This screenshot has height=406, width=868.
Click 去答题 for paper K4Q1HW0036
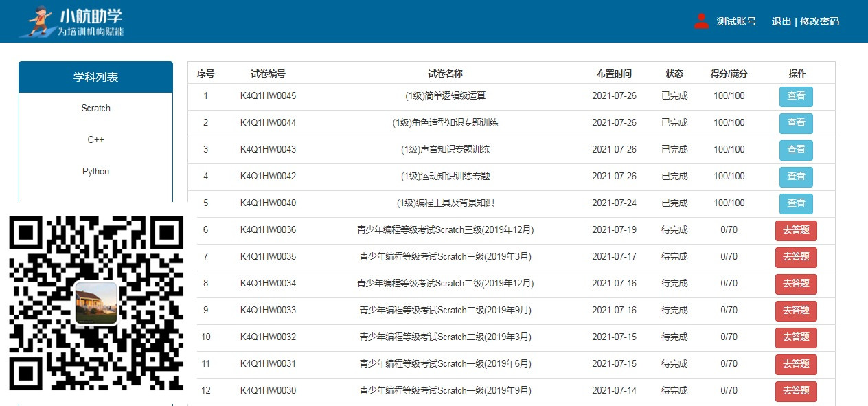click(796, 230)
